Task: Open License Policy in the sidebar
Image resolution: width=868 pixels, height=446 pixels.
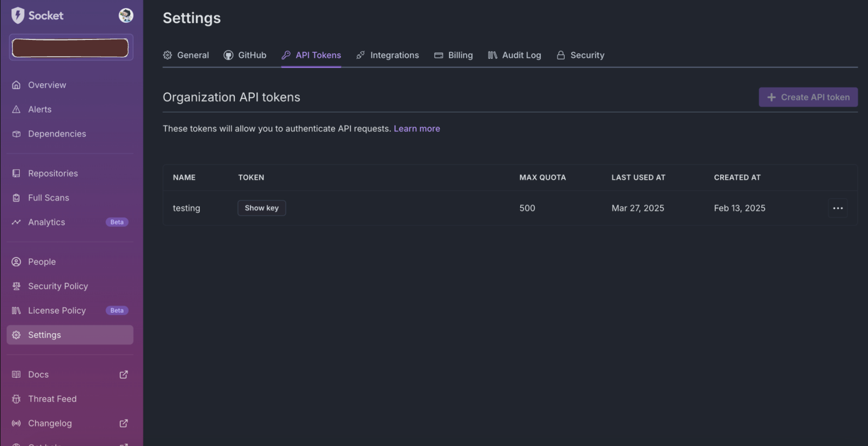Action: tap(57, 310)
